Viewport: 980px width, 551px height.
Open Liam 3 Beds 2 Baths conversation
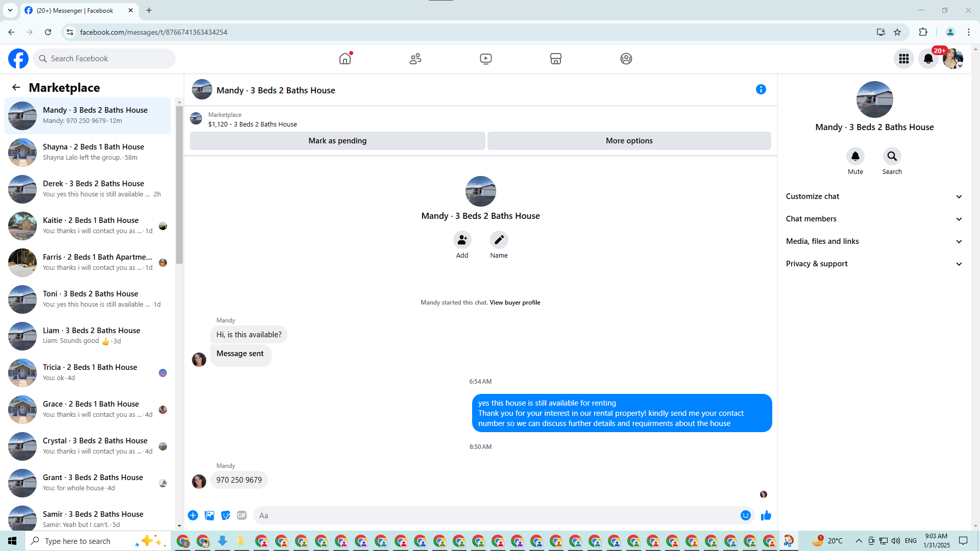coord(88,336)
